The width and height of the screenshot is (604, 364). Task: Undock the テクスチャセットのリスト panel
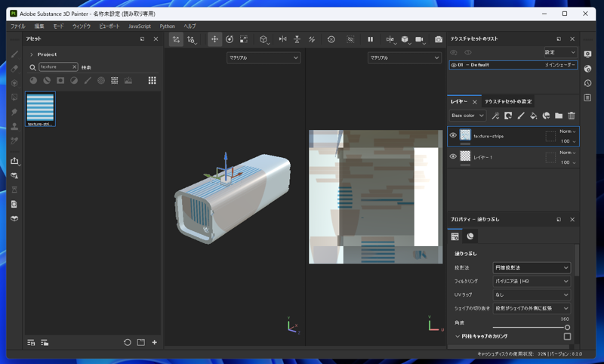559,39
